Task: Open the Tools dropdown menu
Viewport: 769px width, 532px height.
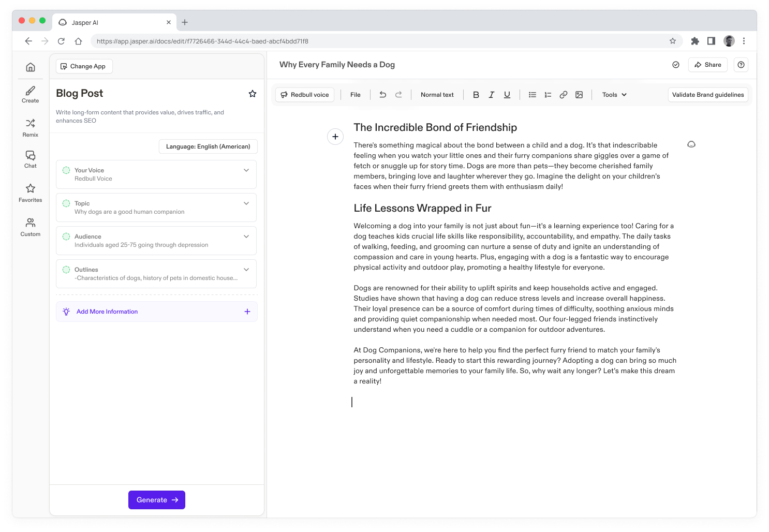Action: [614, 95]
